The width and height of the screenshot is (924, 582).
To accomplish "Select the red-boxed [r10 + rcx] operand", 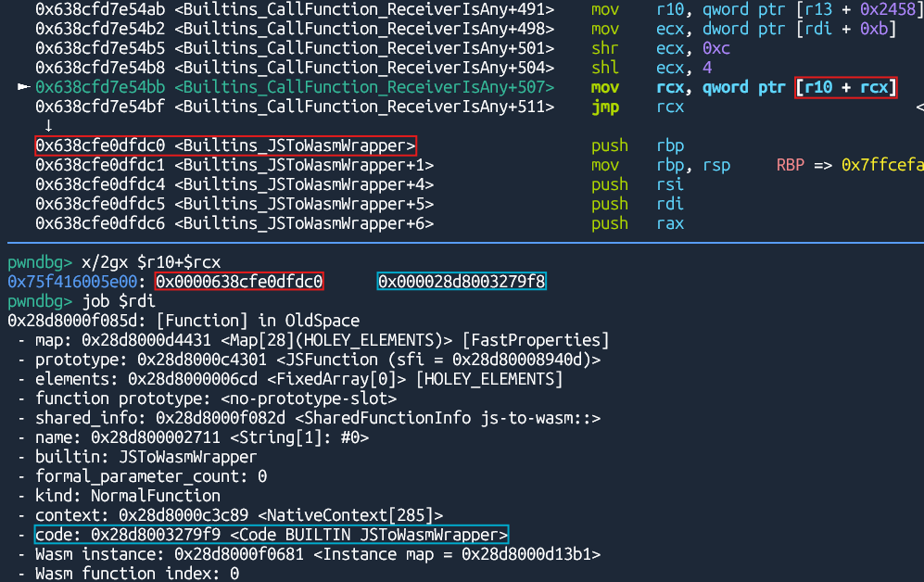I will (845, 87).
